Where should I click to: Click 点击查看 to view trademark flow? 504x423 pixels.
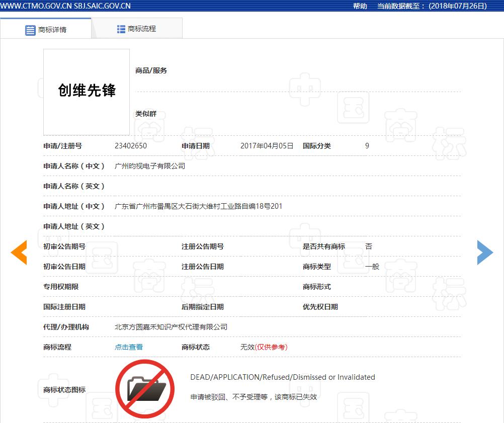(x=129, y=347)
